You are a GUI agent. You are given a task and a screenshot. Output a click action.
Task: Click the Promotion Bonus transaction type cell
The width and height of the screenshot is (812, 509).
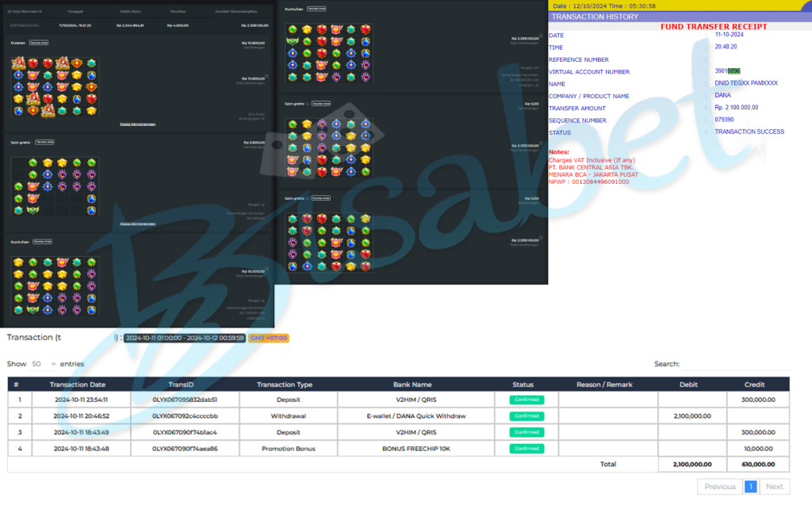(x=289, y=449)
